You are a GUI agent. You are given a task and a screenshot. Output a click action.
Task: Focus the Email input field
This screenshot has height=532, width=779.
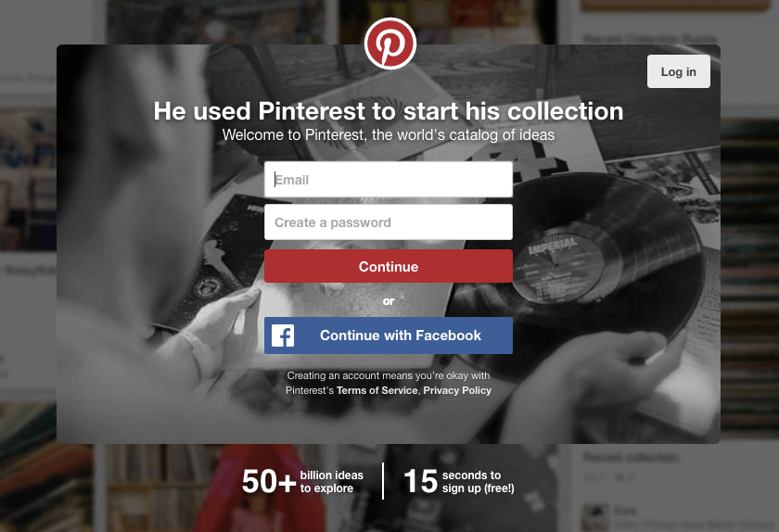pyautogui.click(x=388, y=180)
